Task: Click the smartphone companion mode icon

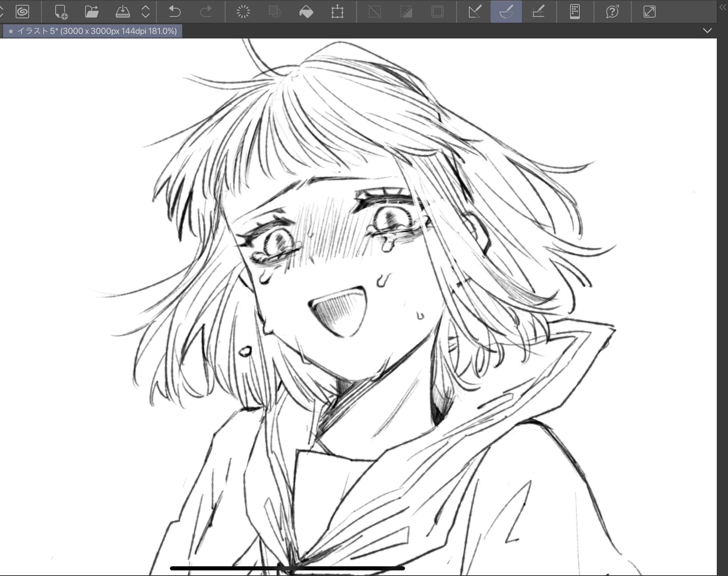Action: tap(575, 12)
